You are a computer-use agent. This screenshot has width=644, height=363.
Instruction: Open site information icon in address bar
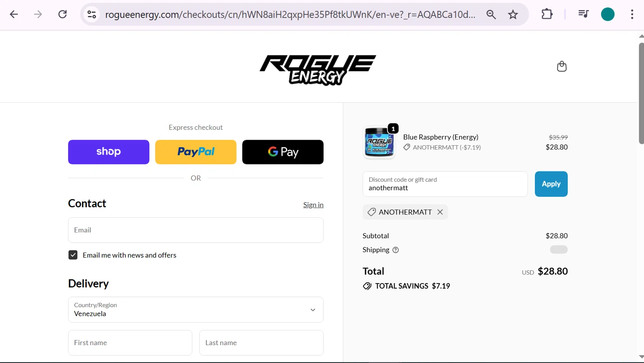(92, 14)
